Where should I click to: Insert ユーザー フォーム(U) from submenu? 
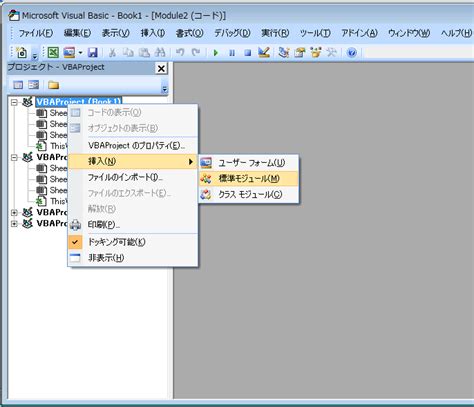249,163
